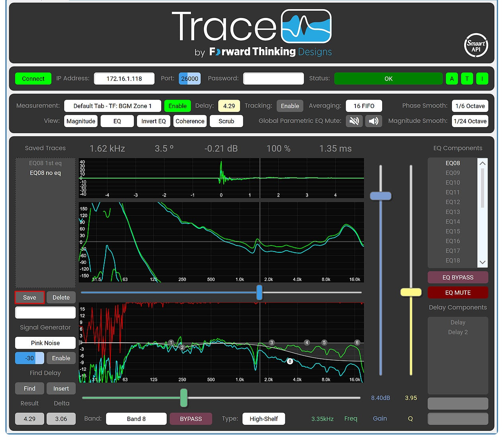Click the 3.35kHz frequency value
This screenshot has width=504, height=440.
pos(322,419)
